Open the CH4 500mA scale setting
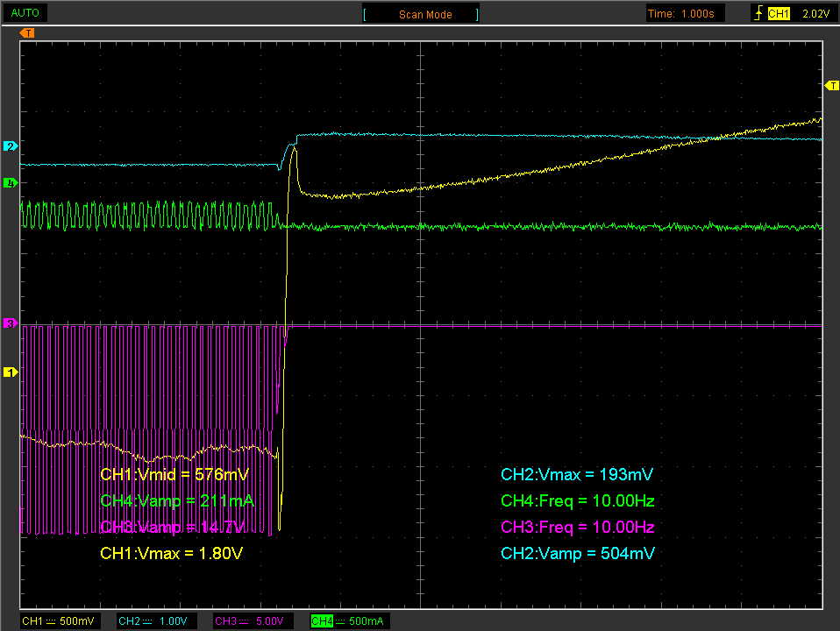The height and width of the screenshot is (631, 840). click(349, 620)
